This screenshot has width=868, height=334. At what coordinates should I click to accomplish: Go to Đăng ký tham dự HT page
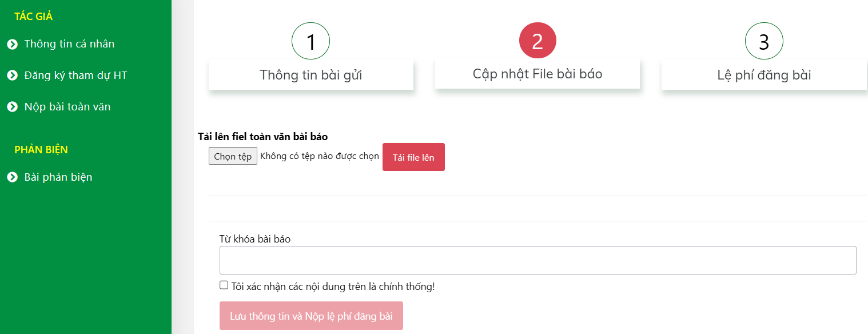coord(75,75)
